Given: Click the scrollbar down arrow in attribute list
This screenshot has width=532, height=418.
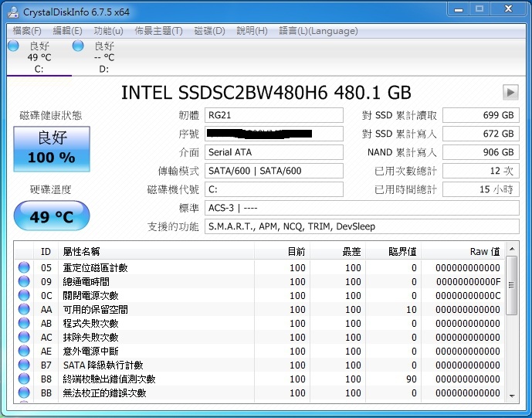Looking at the screenshot, I should (x=512, y=396).
